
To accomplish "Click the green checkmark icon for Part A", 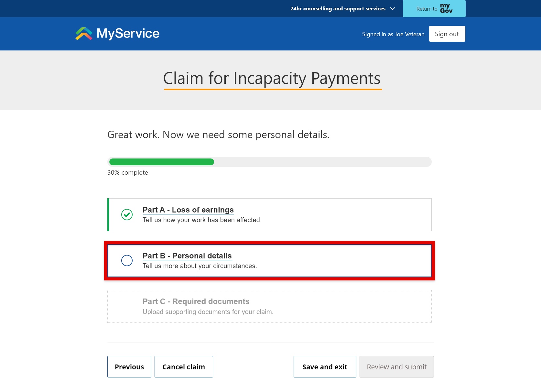I will point(127,214).
